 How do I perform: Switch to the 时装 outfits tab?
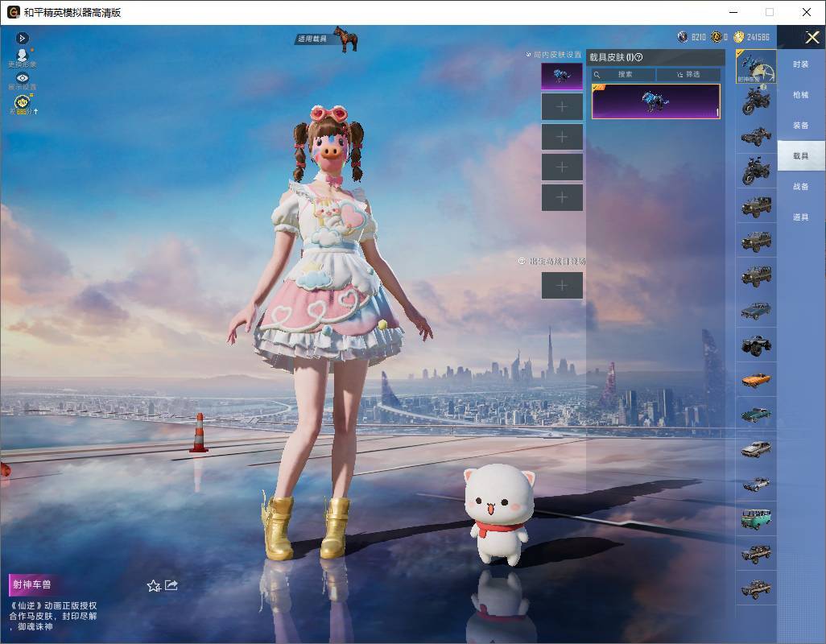[x=801, y=64]
